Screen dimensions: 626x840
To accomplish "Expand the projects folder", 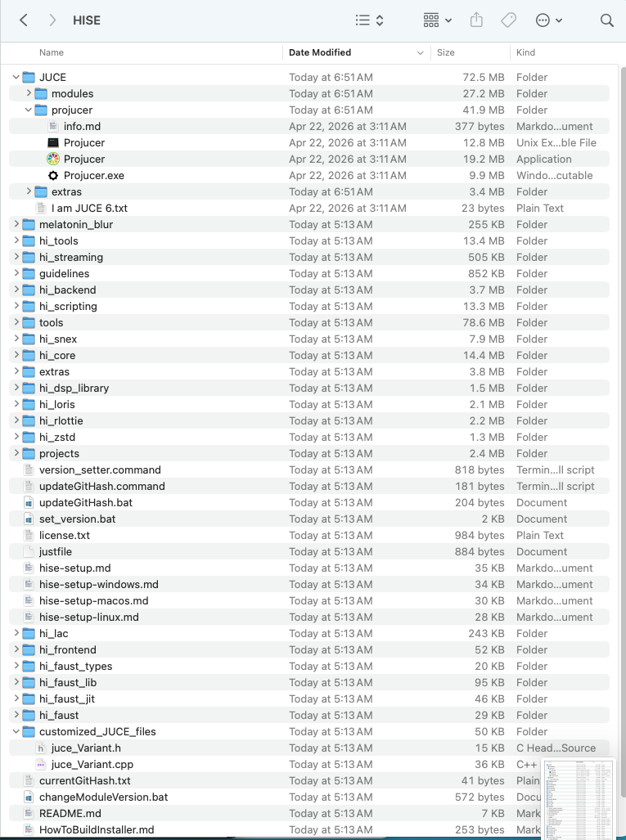I will tap(16, 453).
